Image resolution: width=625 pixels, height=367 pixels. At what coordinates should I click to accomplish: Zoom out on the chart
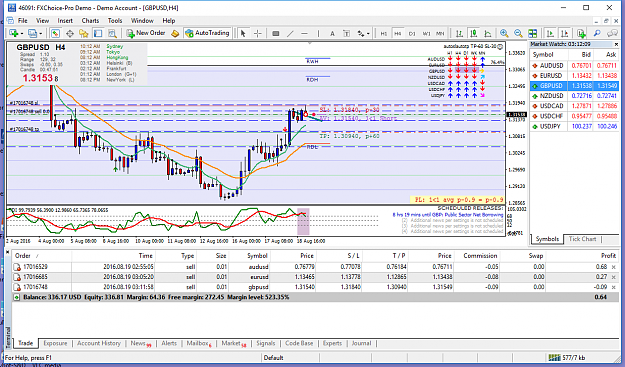click(x=518, y=33)
